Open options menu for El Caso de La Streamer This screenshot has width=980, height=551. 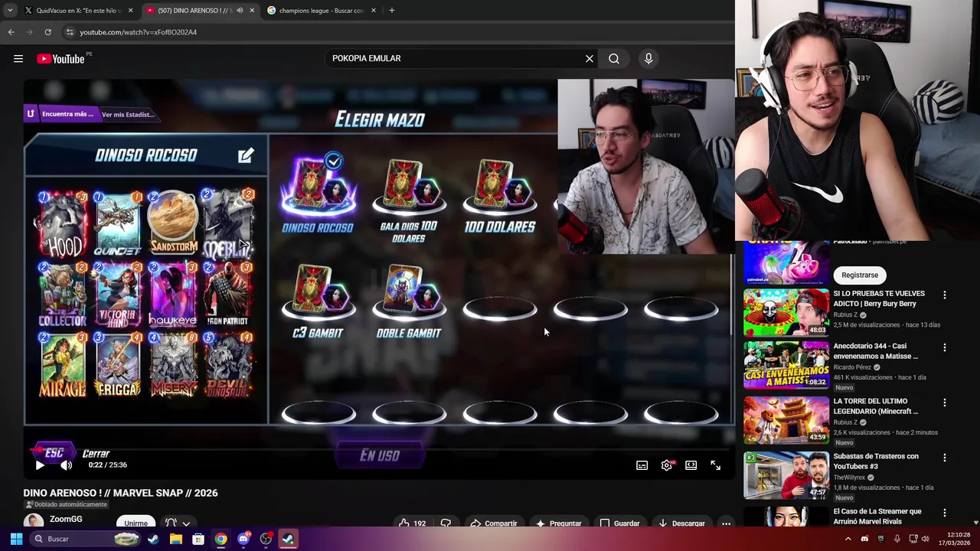tap(944, 513)
